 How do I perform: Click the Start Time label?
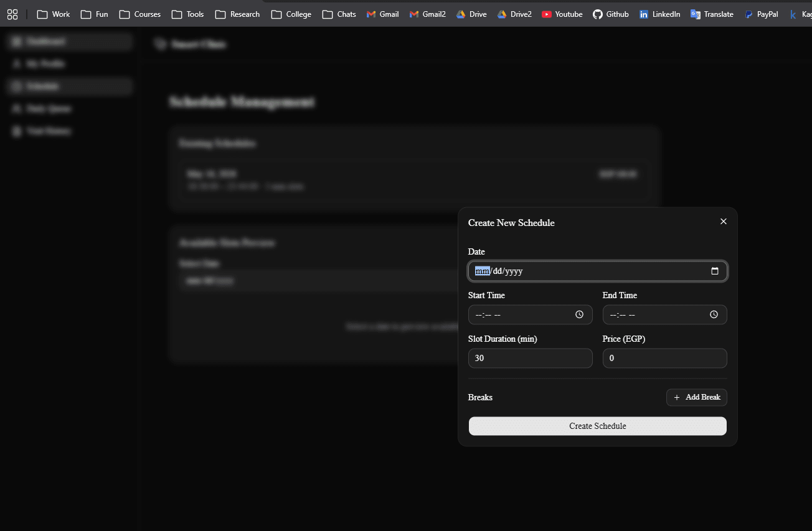486,295
